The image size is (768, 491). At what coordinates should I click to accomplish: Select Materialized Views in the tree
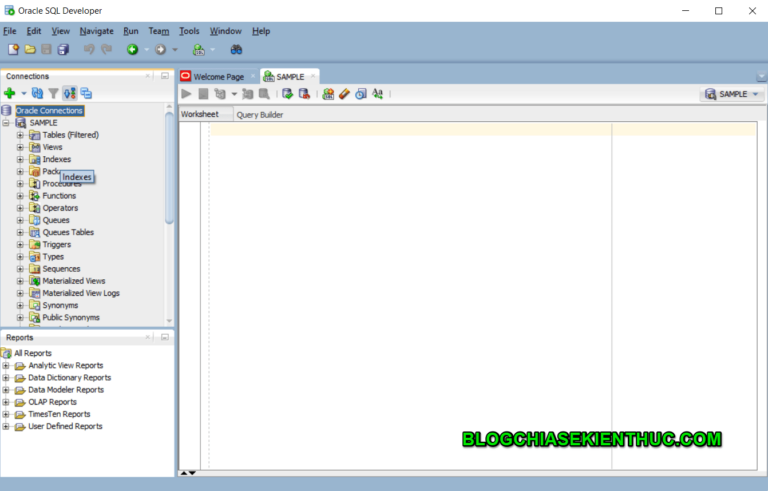pos(73,281)
